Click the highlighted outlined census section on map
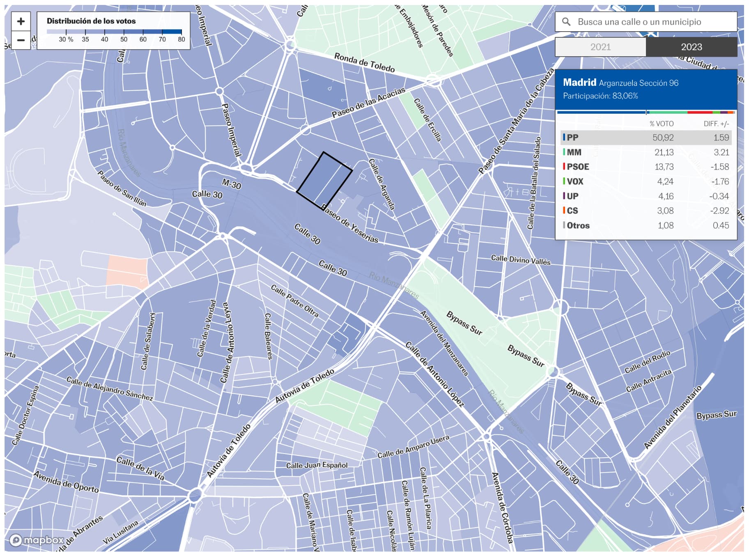Screen dimensions: 749x560 [324, 181]
